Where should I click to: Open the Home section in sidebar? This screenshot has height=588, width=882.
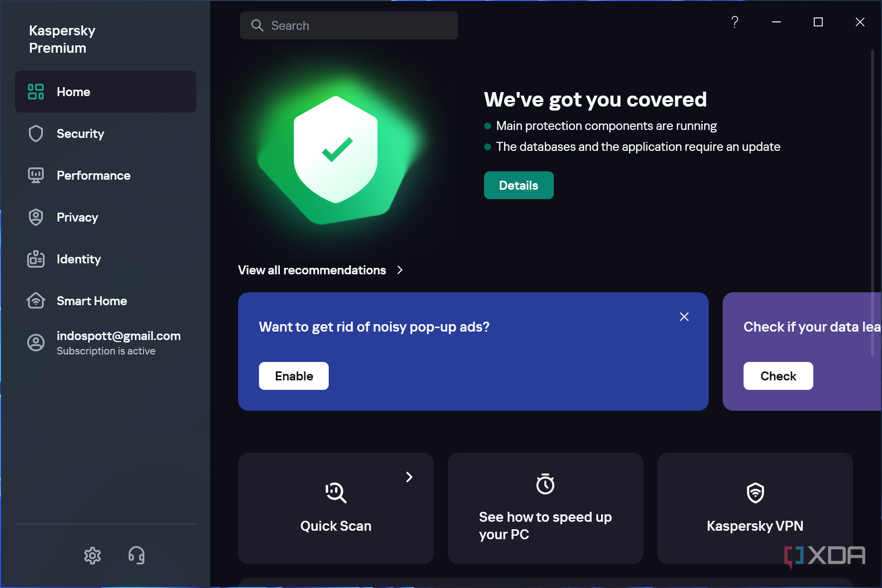point(106,92)
